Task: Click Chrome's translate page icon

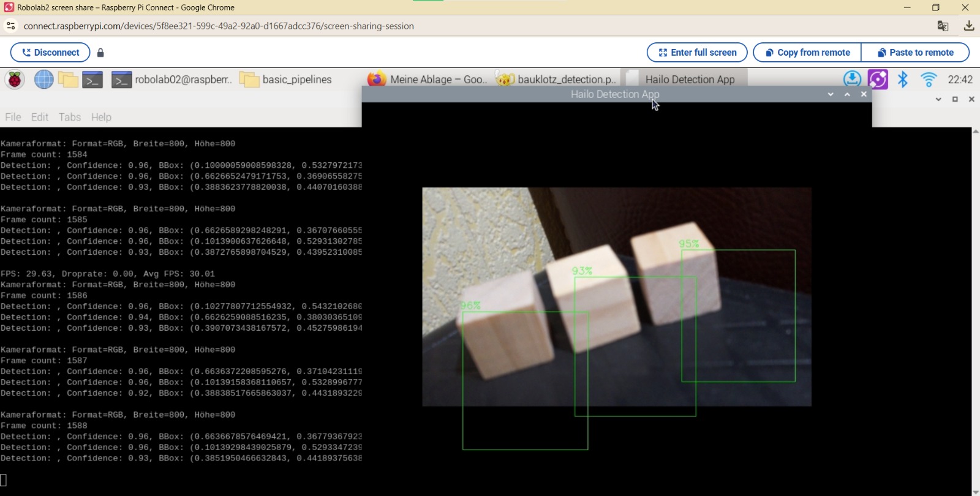Action: tap(943, 26)
